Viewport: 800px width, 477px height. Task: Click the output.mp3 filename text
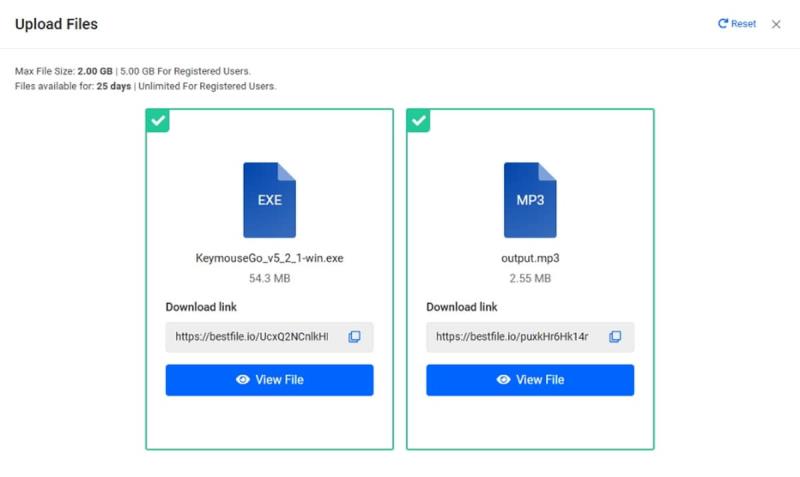[530, 258]
